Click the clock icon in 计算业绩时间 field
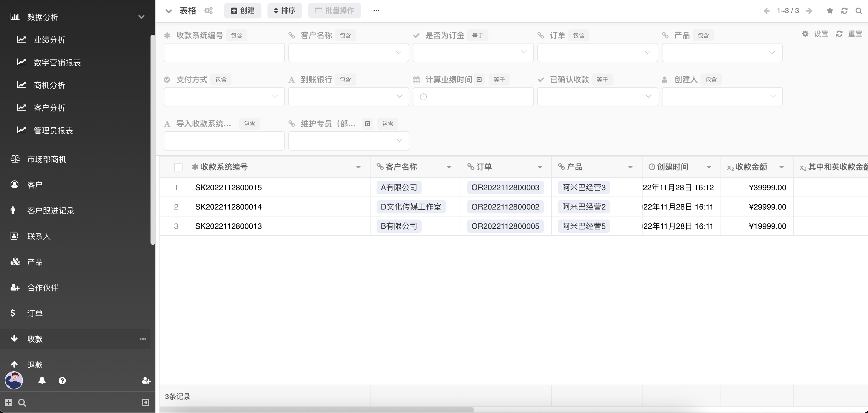868x413 pixels. [423, 97]
